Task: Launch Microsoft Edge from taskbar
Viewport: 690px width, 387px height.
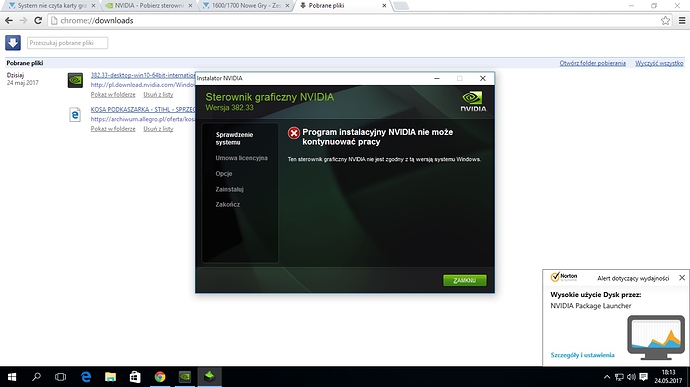Action: pyautogui.click(x=86, y=376)
